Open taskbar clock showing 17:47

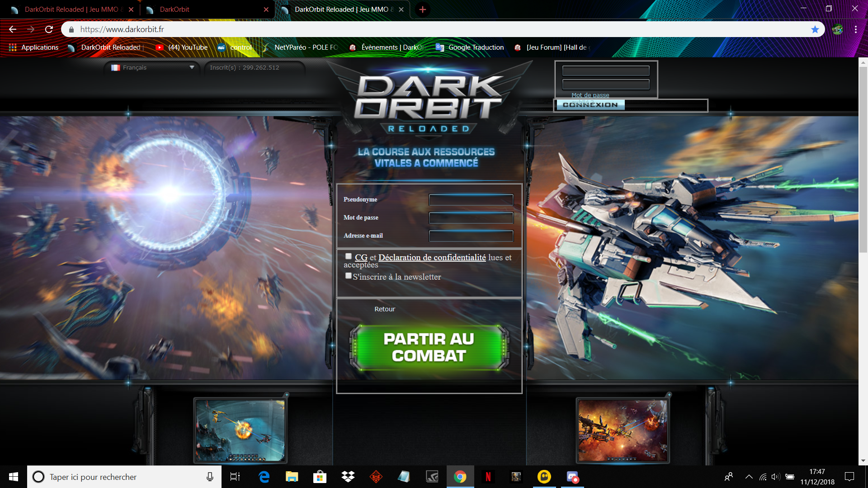coord(817,477)
